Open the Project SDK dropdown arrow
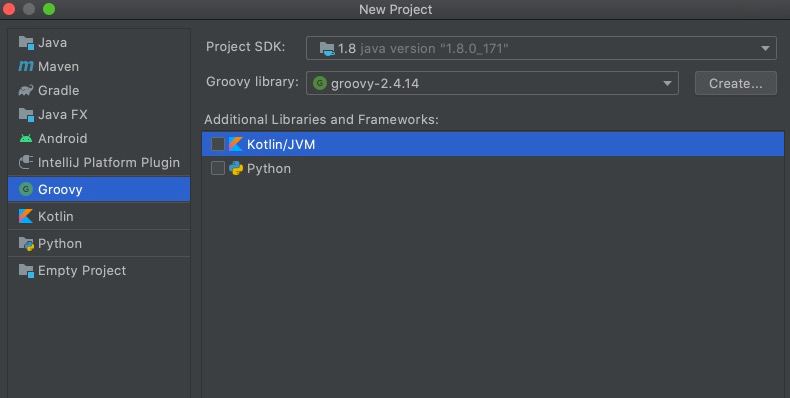This screenshot has height=398, width=790. [x=765, y=48]
